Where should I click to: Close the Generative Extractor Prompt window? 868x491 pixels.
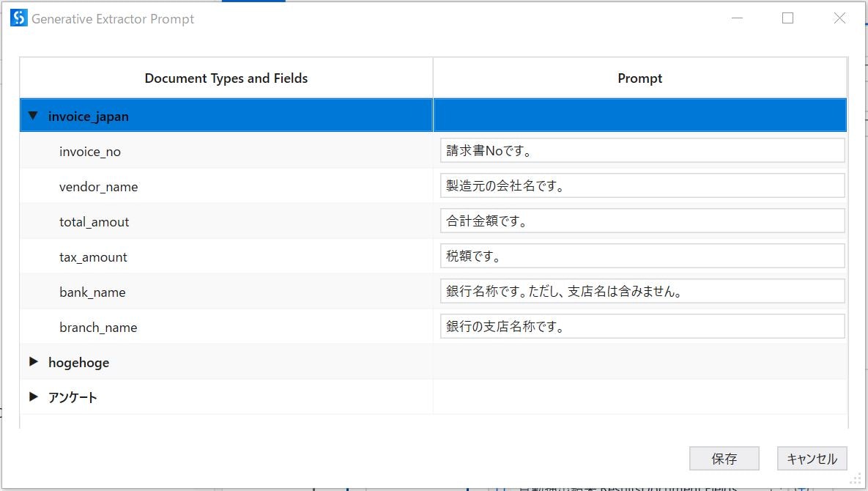pos(839,18)
